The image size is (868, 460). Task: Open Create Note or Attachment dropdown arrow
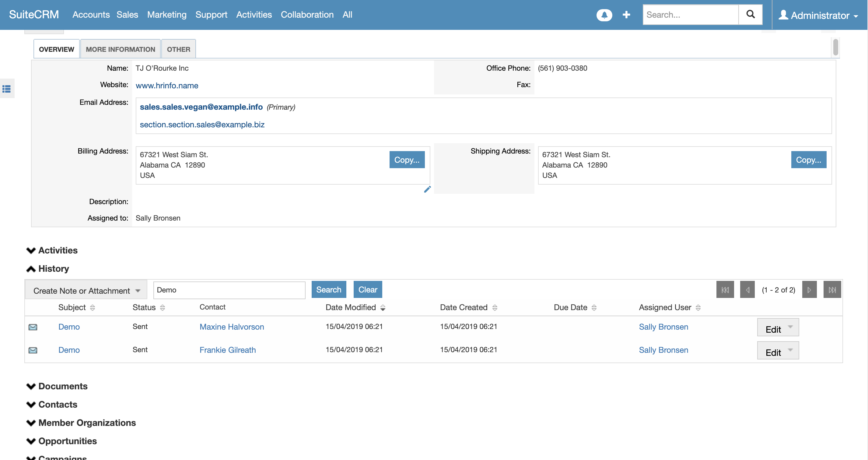click(x=138, y=291)
